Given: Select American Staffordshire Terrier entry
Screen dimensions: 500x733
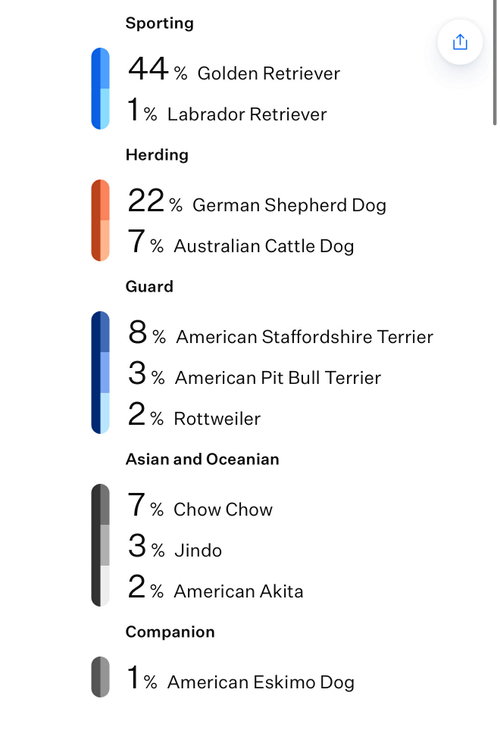Looking at the screenshot, I should point(280,333).
